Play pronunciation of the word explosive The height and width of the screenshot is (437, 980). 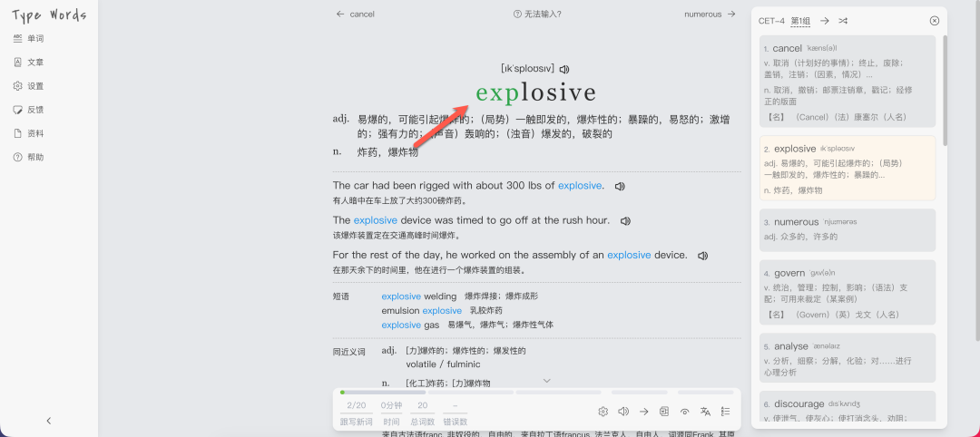(x=564, y=69)
